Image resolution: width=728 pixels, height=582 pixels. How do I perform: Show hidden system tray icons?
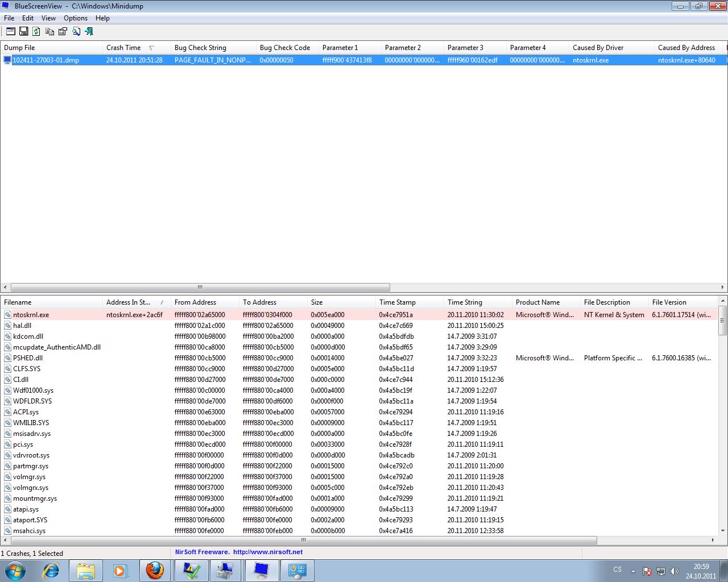click(x=633, y=571)
